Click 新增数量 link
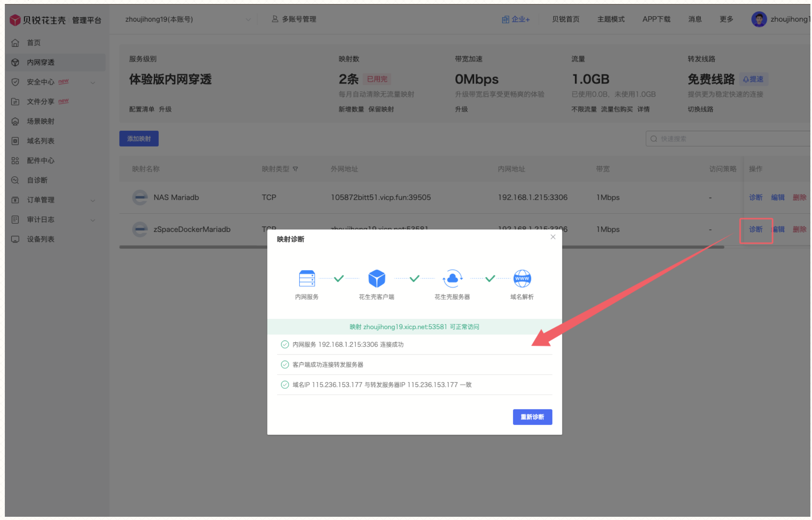The width and height of the screenshot is (812, 520). tap(351, 109)
